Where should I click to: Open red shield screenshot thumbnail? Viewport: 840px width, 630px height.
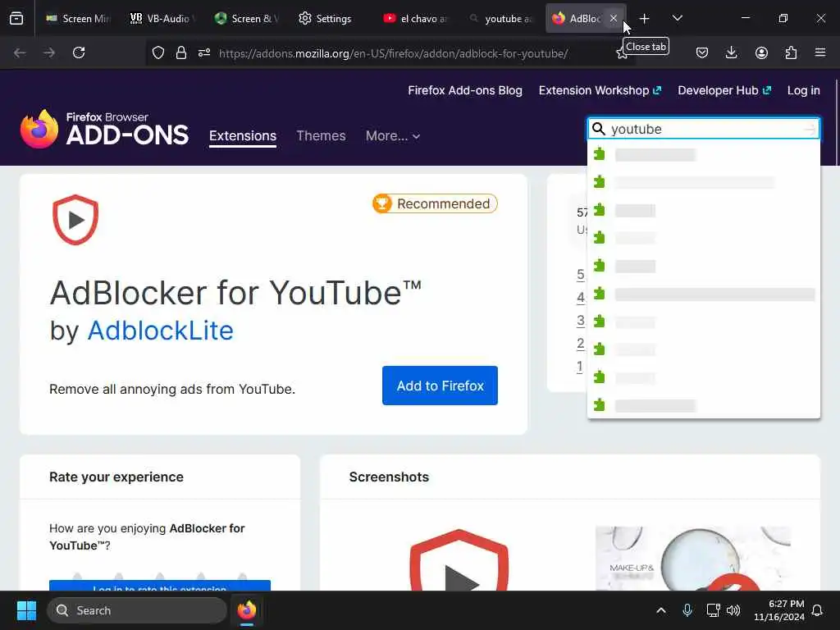coord(459,559)
